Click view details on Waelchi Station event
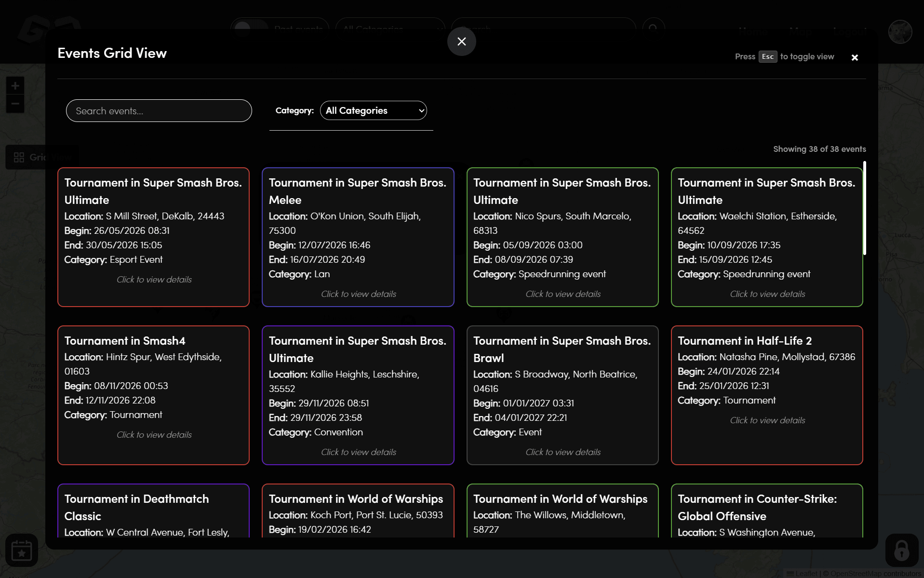This screenshot has height=578, width=924. click(x=767, y=294)
